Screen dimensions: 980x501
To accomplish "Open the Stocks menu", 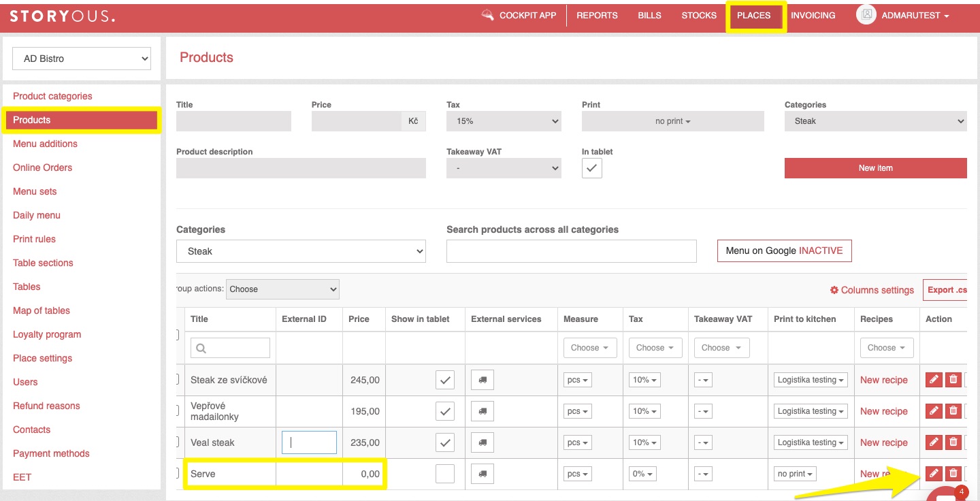I will point(699,15).
